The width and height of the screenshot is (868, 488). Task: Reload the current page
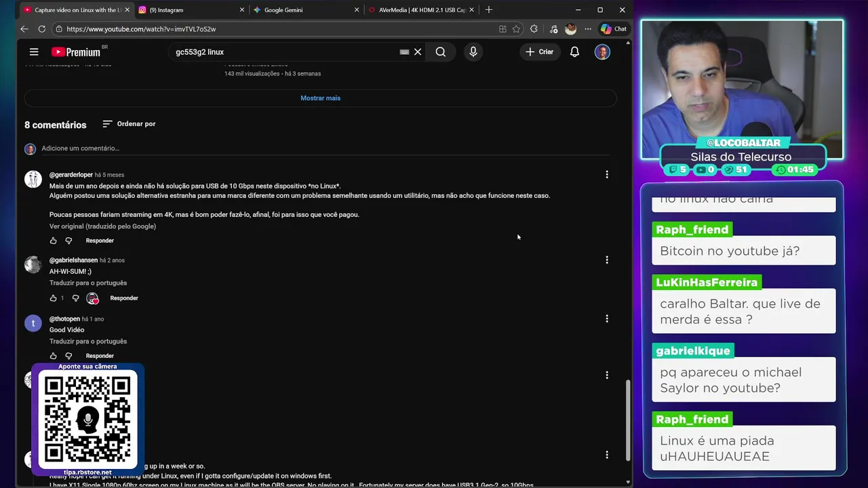click(x=41, y=29)
